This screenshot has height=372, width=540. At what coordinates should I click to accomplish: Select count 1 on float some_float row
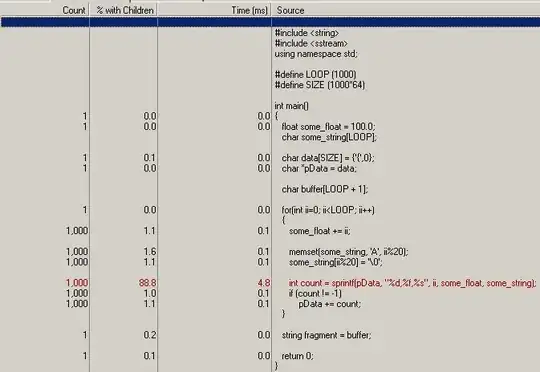tap(85, 126)
